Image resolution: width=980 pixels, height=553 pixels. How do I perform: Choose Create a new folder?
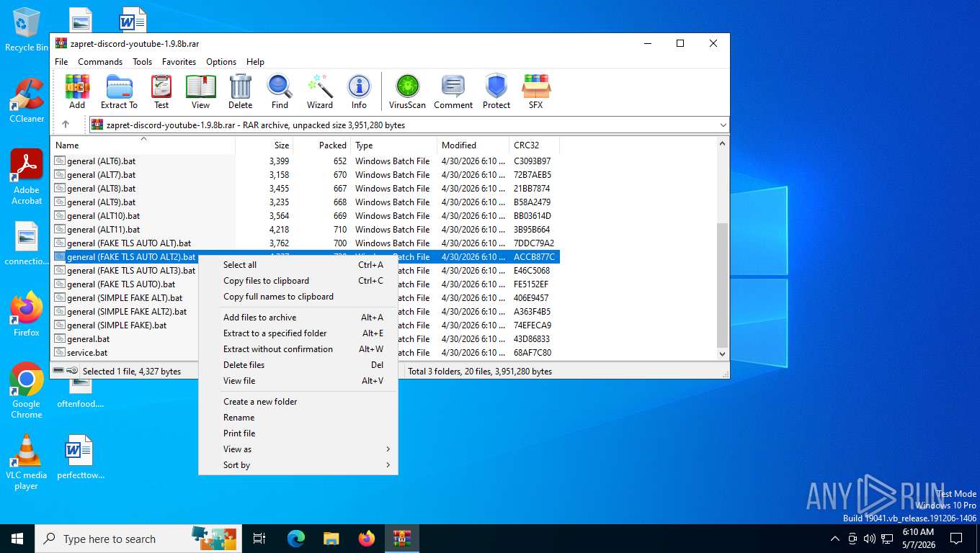tap(298, 402)
